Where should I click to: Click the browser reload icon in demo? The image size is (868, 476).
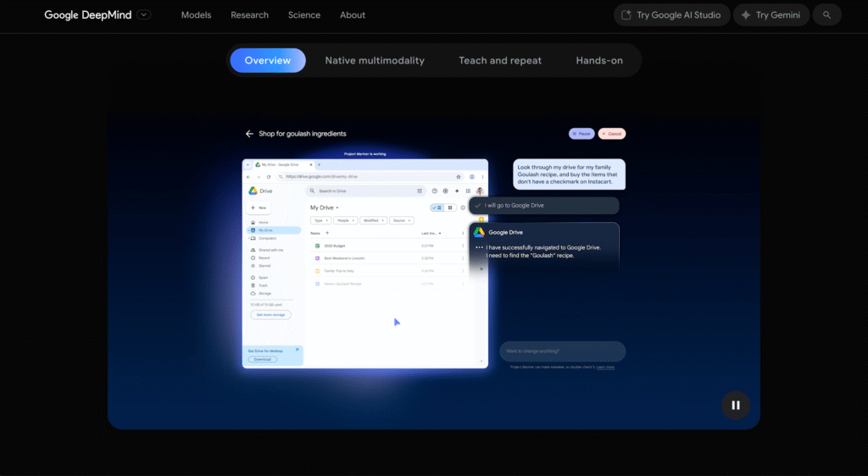[269, 177]
